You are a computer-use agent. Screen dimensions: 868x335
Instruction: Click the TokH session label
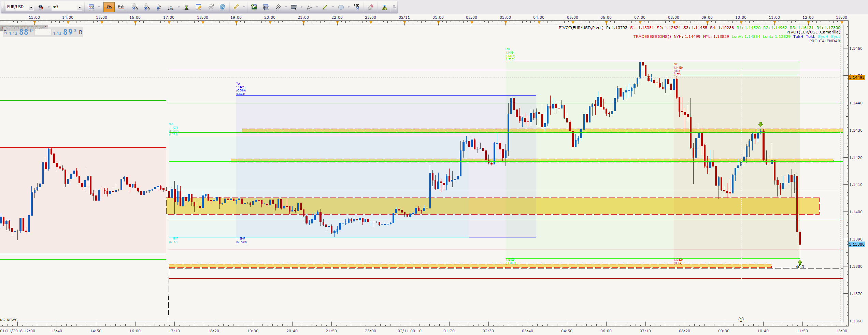pyautogui.click(x=798, y=37)
